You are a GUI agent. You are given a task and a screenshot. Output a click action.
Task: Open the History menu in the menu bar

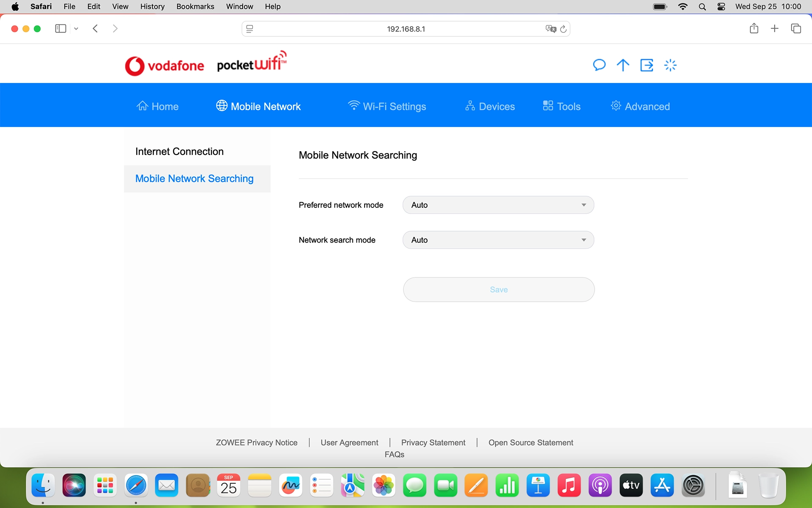coord(152,6)
